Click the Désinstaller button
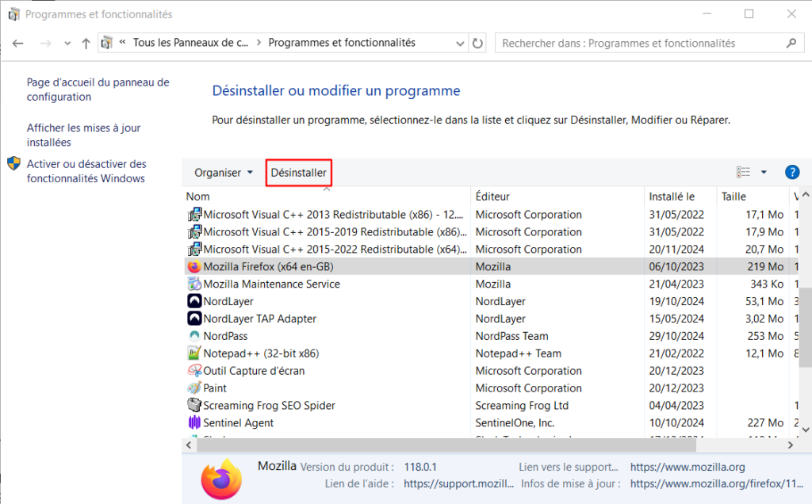Screen dimensions: 812x504 299,173
